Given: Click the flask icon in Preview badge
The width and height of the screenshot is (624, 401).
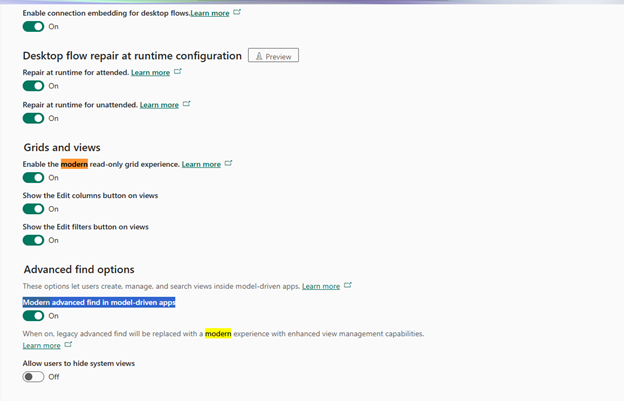Looking at the screenshot, I should coord(259,56).
